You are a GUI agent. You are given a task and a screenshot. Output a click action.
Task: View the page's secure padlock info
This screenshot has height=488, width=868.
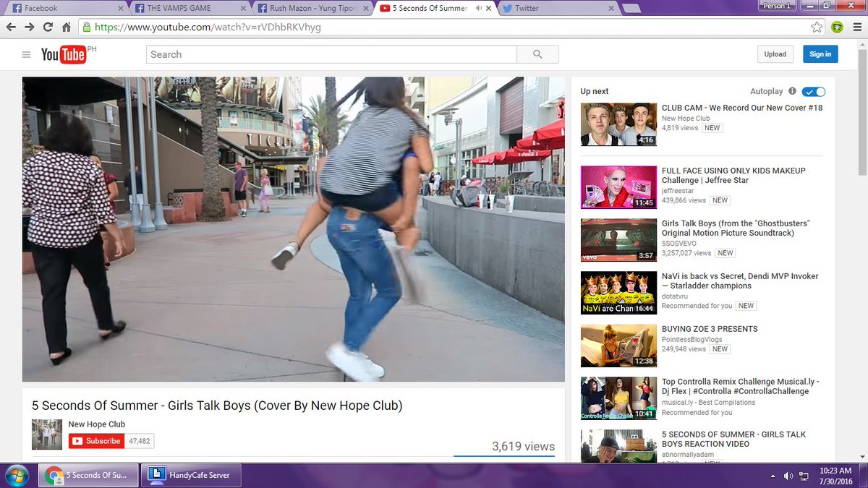pyautogui.click(x=87, y=27)
